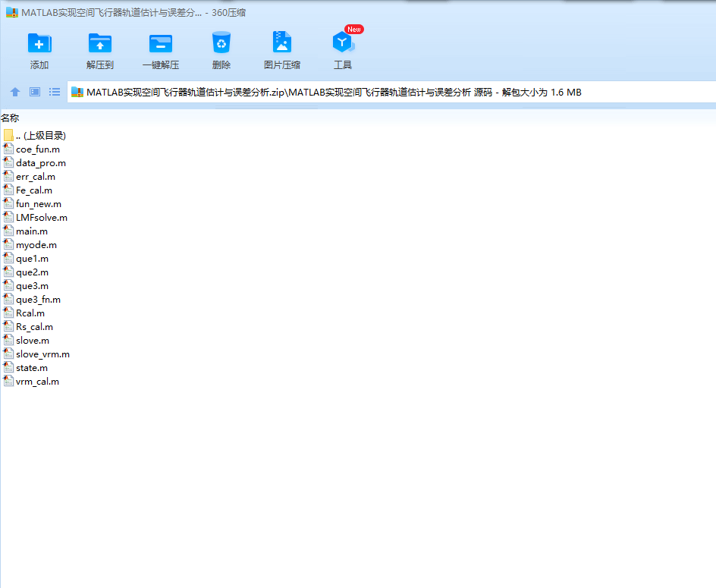Click the 360压缩 app icon in title bar
Screen dimensions: 716x588
point(12,12)
